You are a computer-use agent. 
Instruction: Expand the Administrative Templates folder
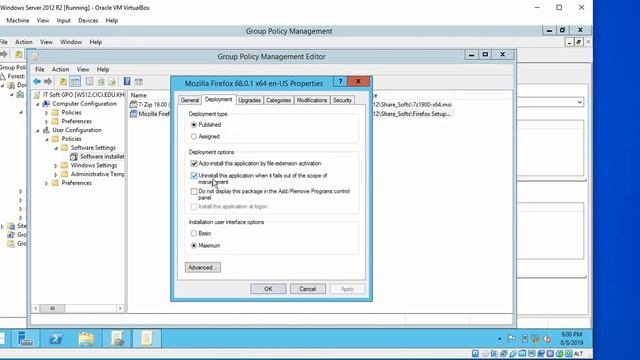(56, 175)
